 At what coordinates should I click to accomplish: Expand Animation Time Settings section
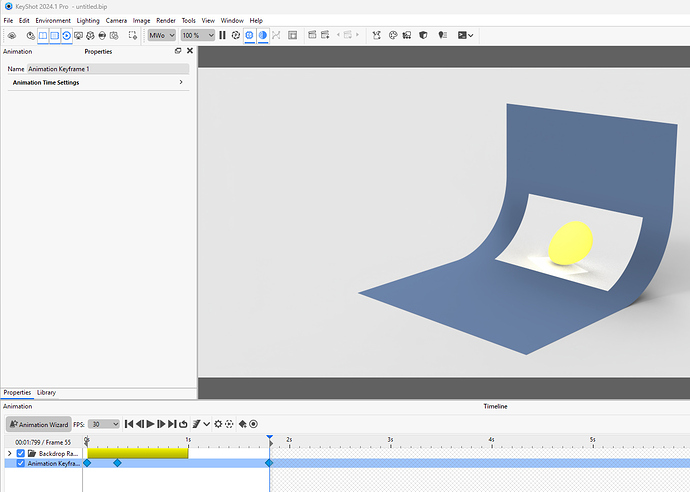(99, 82)
